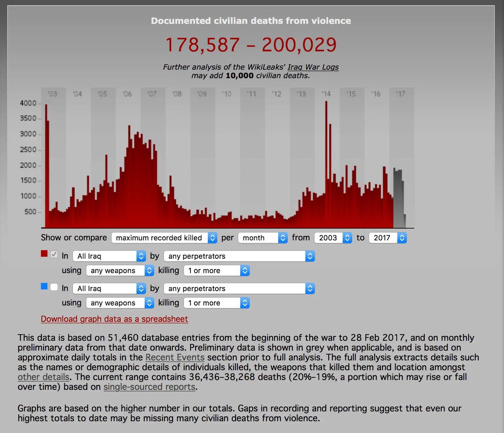Open the "Recent Events" section link
Image resolution: width=504 pixels, height=433 pixels.
point(175,357)
